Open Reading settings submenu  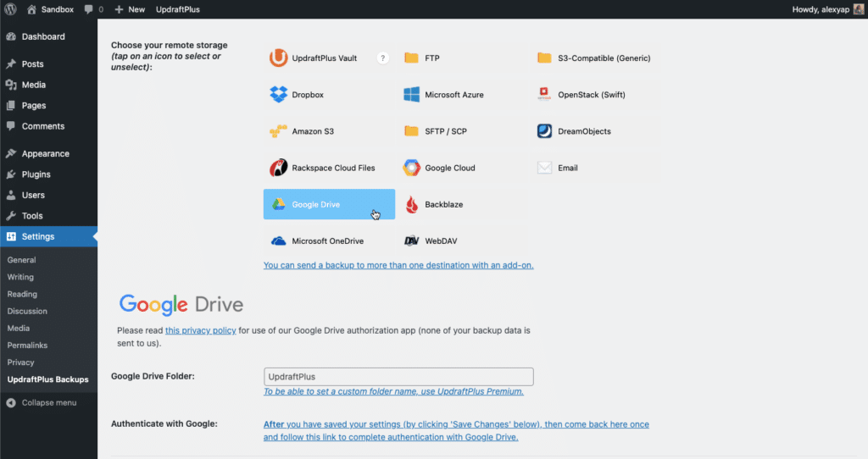click(x=22, y=294)
